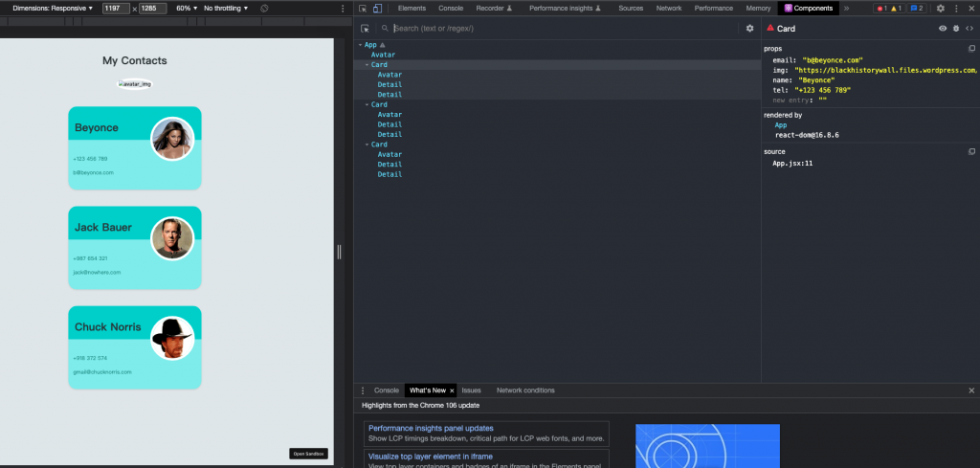Image resolution: width=980 pixels, height=468 pixels.
Task: Open the Recorder tab
Action: pyautogui.click(x=494, y=8)
